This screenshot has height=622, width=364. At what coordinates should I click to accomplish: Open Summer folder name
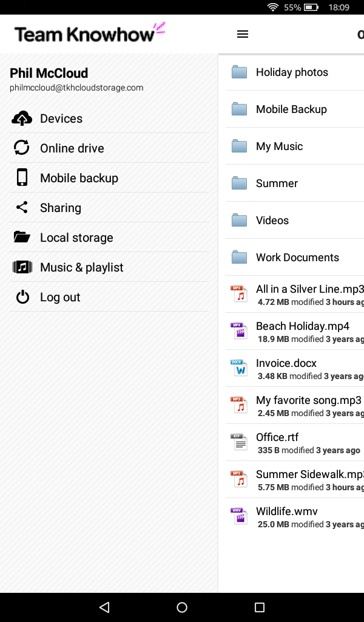click(x=277, y=183)
